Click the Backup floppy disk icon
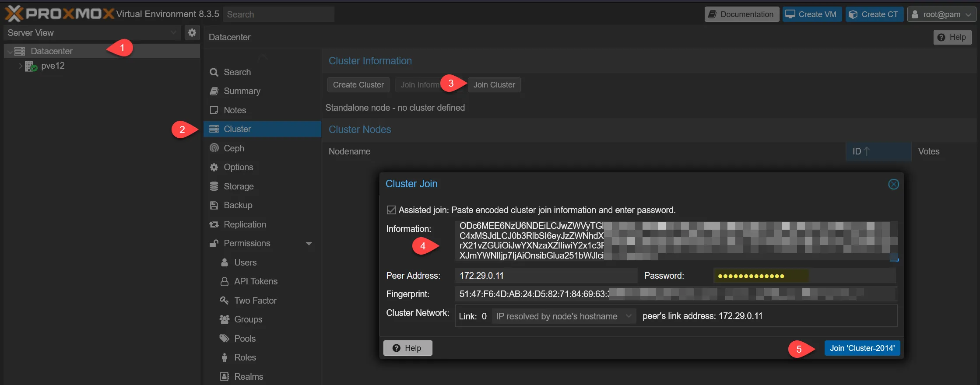This screenshot has height=385, width=980. 214,205
